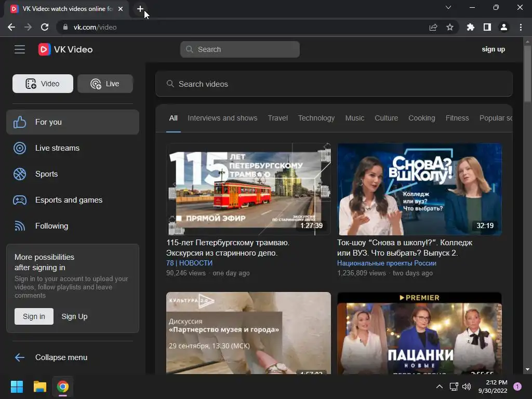Open the browser extensions puzzle icon
This screenshot has height=399, width=532.
click(470, 27)
